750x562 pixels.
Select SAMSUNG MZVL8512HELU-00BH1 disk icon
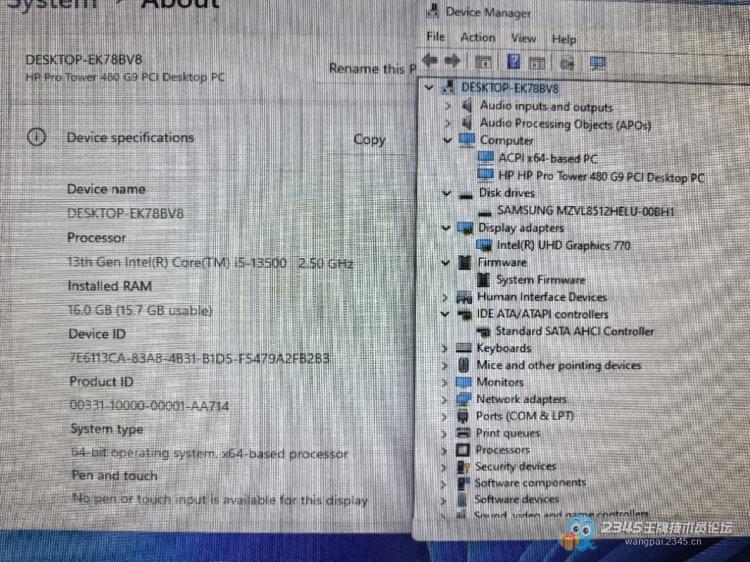pyautogui.click(x=485, y=212)
